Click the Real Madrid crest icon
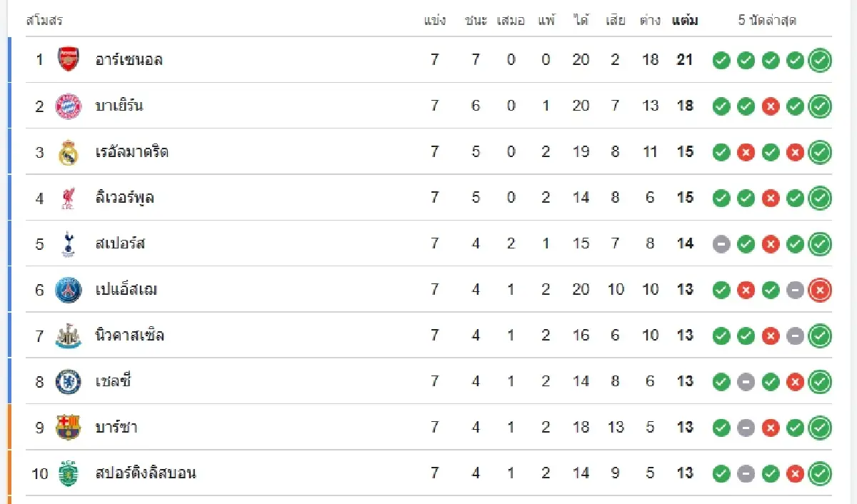 [x=69, y=152]
